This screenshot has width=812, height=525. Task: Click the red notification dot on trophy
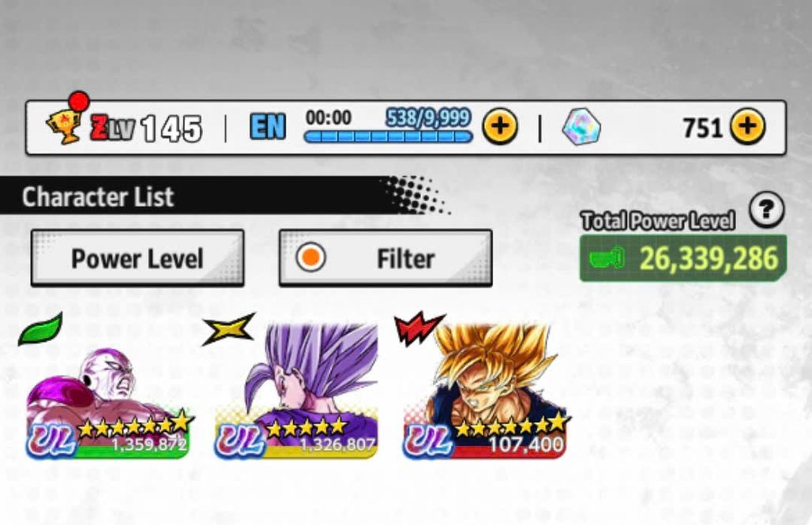pos(79,102)
